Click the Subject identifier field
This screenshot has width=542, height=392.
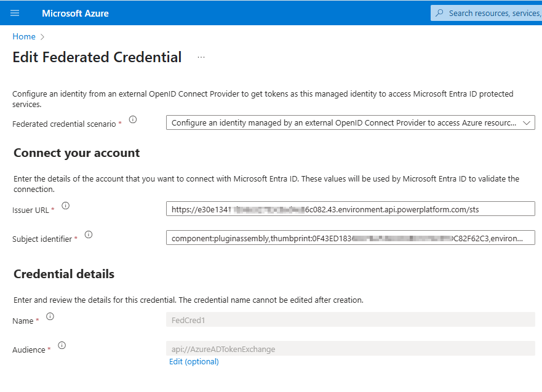point(351,238)
